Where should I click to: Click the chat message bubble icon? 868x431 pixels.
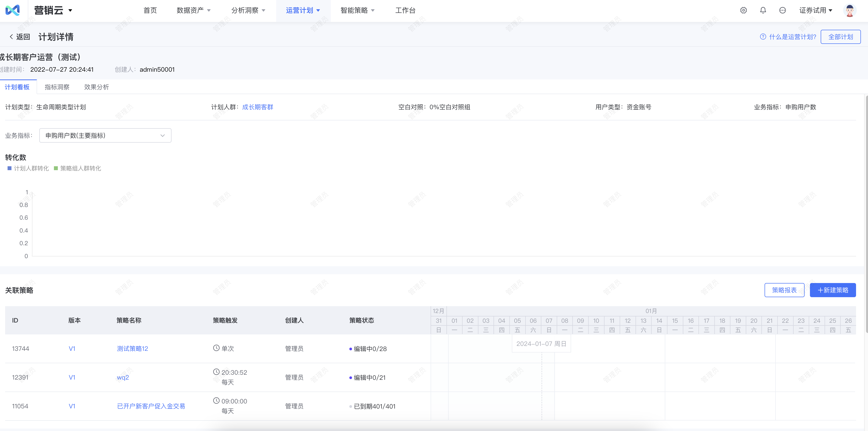(782, 10)
